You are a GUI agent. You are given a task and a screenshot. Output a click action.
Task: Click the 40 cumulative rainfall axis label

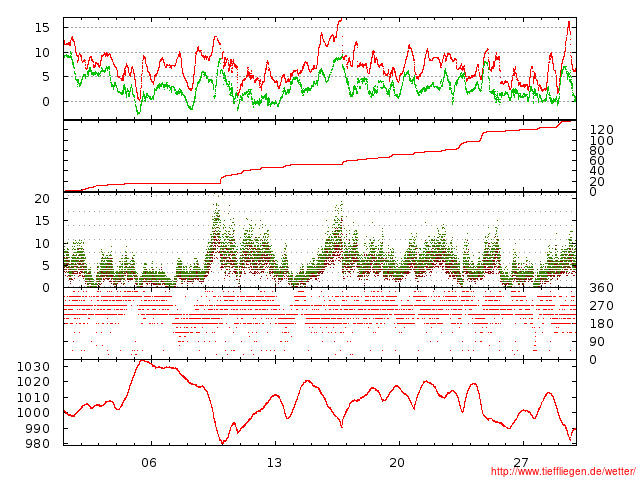(597, 171)
